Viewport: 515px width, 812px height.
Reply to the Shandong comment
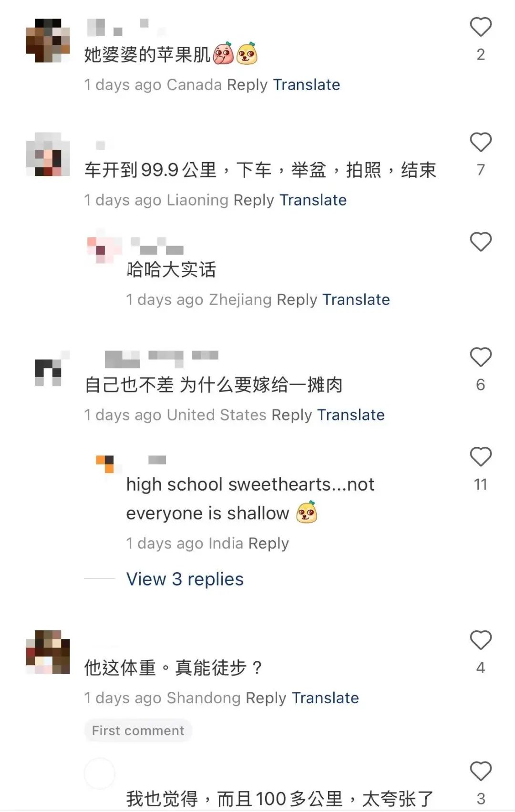(x=266, y=698)
